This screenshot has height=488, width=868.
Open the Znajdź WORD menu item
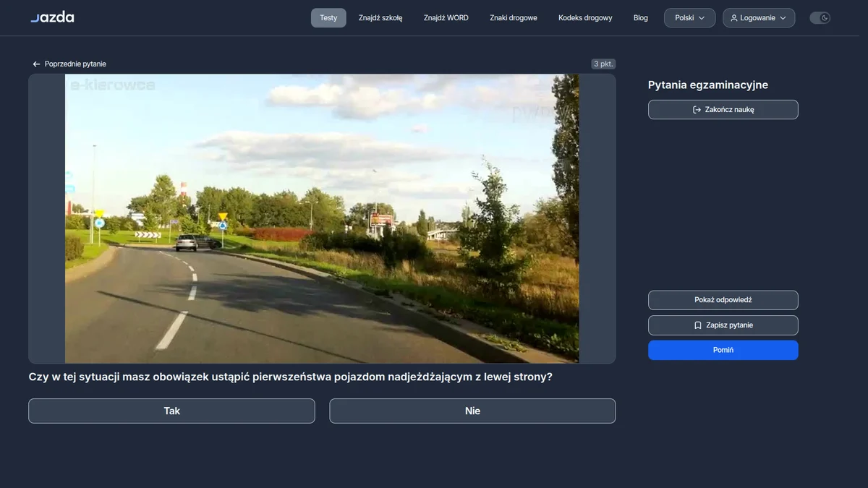coord(446,18)
